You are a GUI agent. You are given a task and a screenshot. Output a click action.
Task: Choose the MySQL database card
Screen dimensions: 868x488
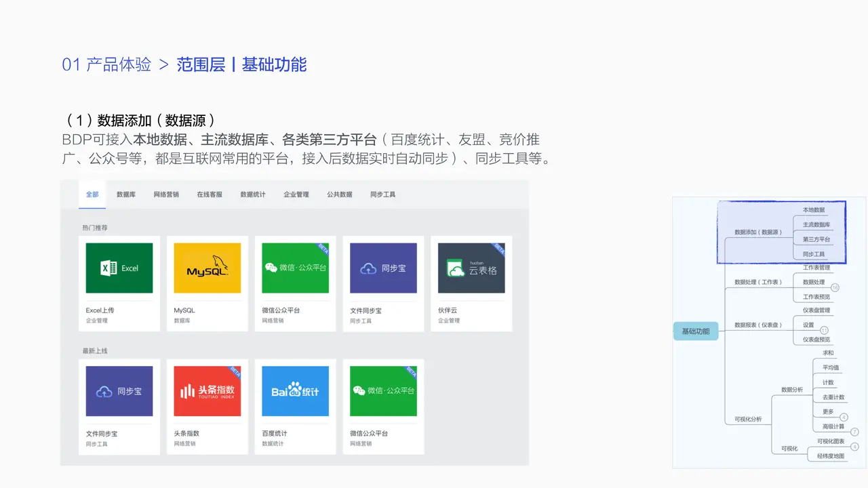[x=208, y=283]
